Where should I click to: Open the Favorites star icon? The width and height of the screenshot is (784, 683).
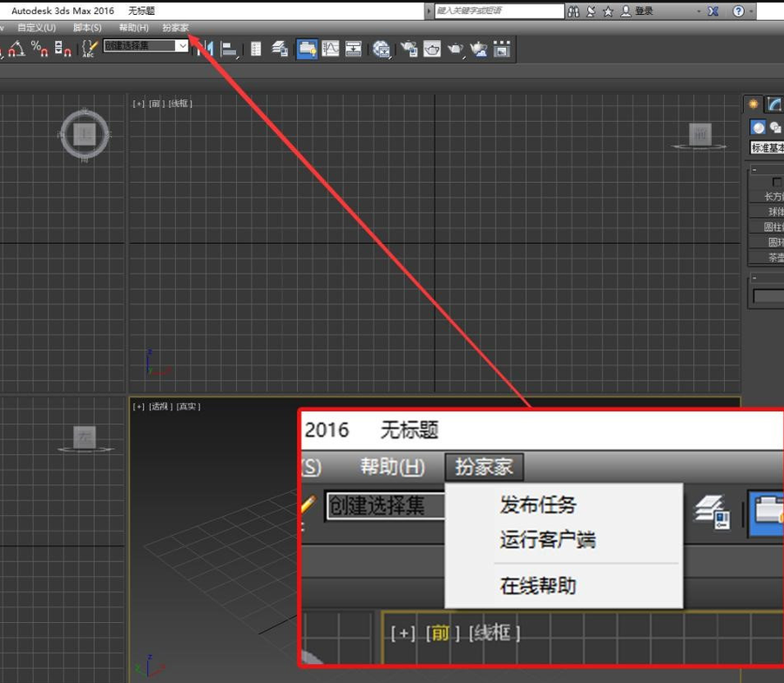pos(608,11)
